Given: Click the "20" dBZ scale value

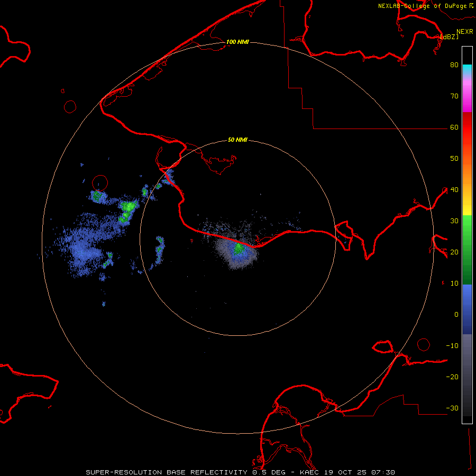Looking at the screenshot, I should (454, 252).
